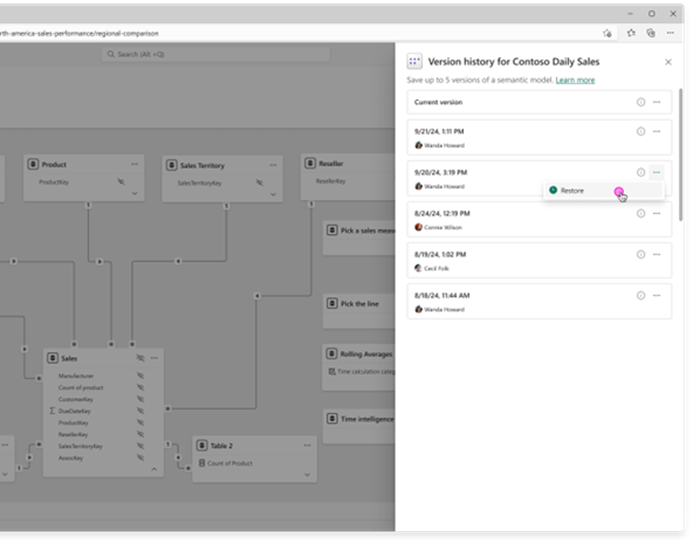
Task: Open more options for 9/21/24 1:11 PM version
Action: (x=657, y=131)
